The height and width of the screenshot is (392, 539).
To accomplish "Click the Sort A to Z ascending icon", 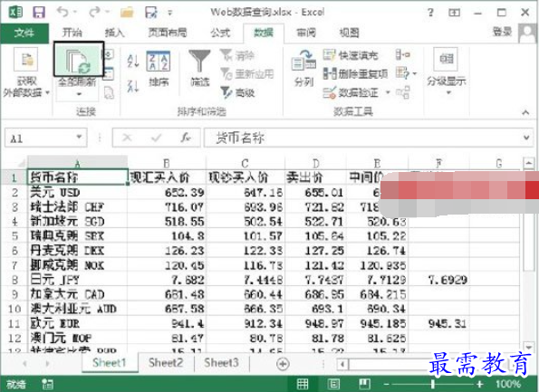I will [x=132, y=61].
